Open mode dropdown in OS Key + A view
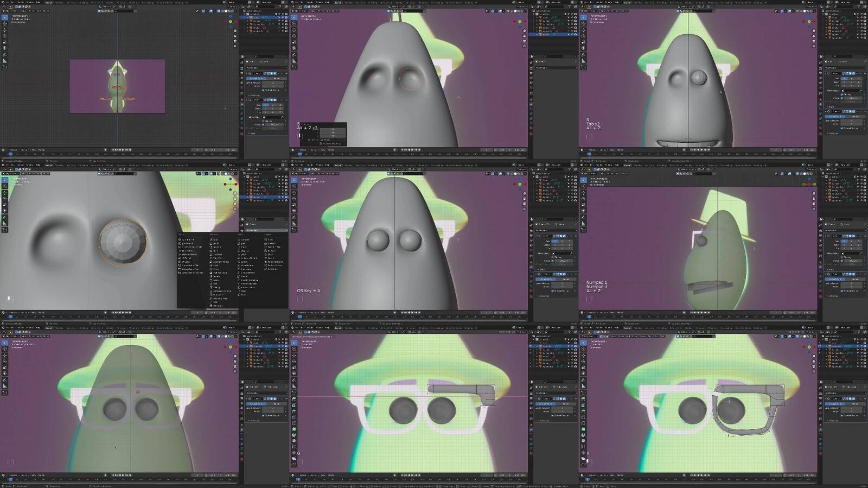This screenshot has height=488, width=868. [301, 174]
